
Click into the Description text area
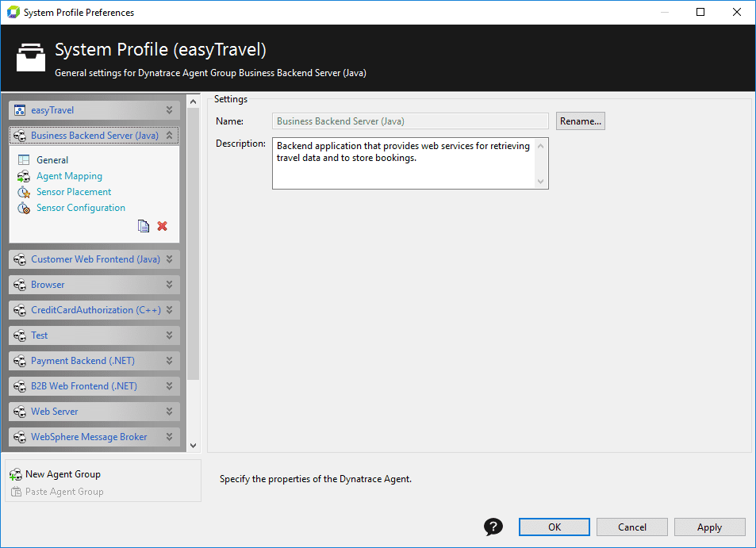pyautogui.click(x=404, y=163)
